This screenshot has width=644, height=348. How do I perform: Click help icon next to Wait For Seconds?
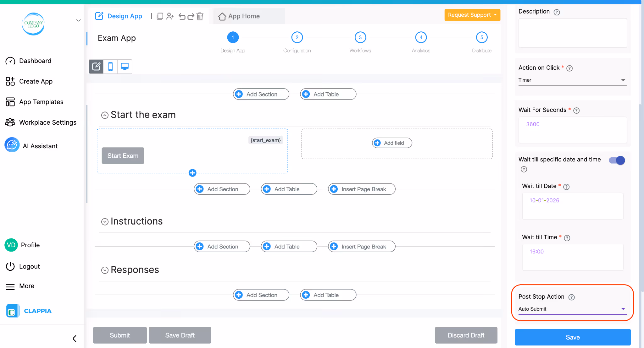pyautogui.click(x=576, y=110)
